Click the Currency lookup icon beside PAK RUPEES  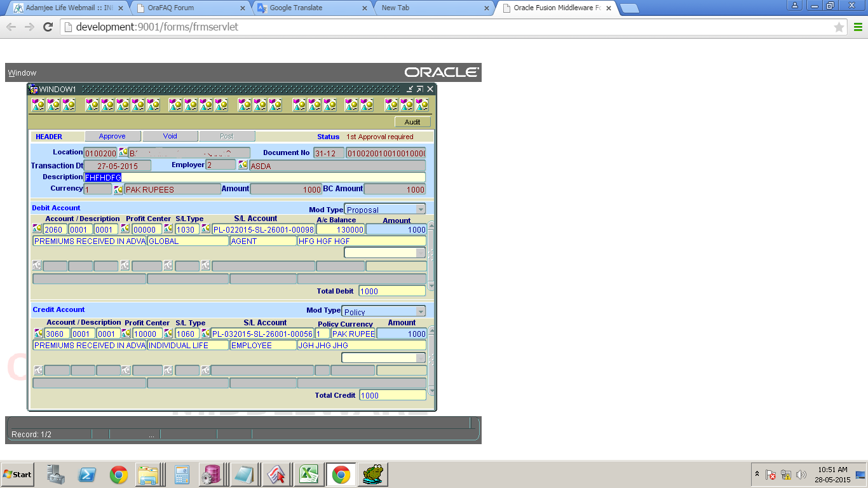[118, 189]
